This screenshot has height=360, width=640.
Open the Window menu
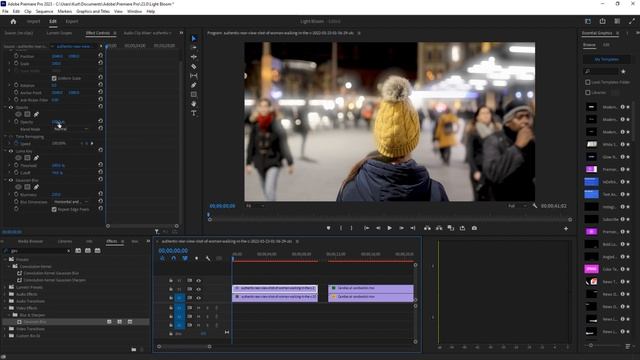[x=134, y=11]
